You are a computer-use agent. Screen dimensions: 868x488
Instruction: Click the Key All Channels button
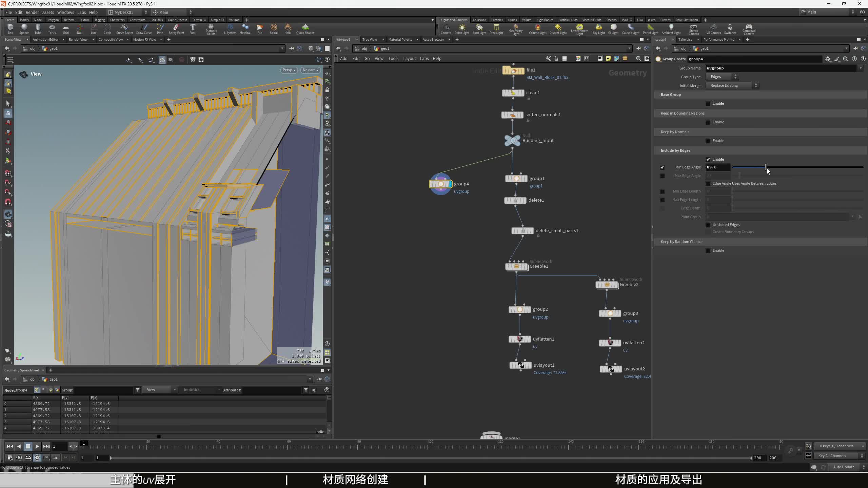coord(832,456)
